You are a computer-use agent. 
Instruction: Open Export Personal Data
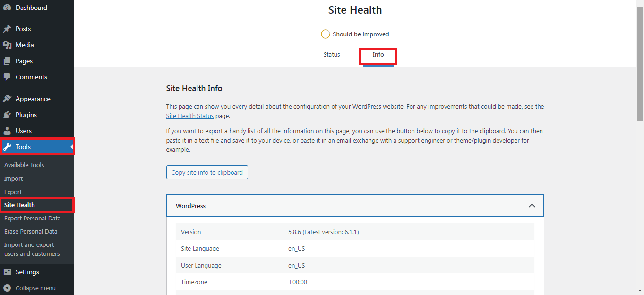click(32, 218)
